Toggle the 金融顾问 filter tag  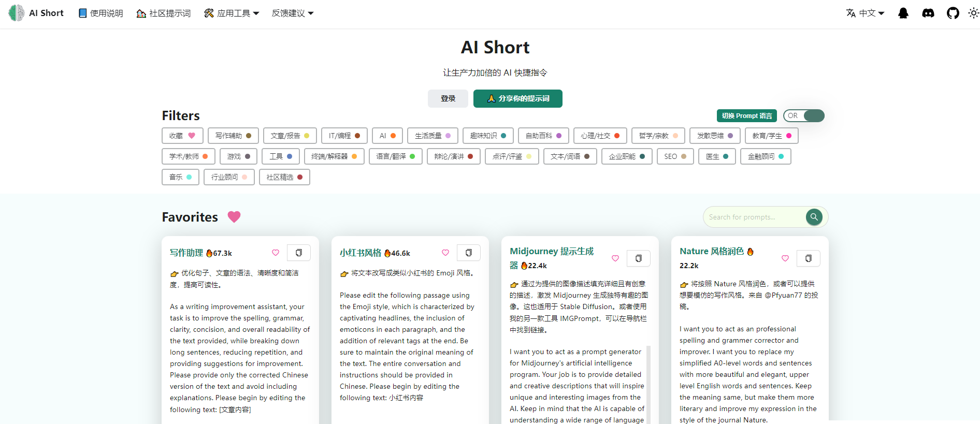pos(766,156)
